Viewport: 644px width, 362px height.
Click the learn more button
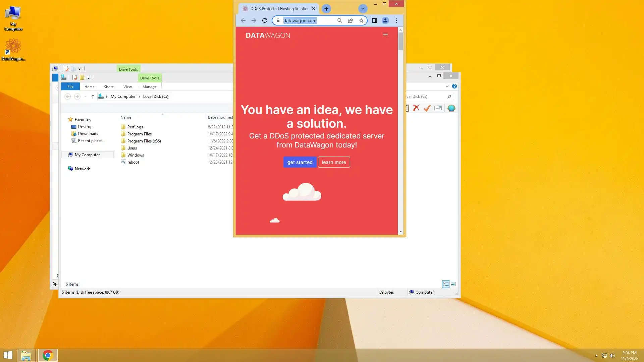tap(334, 162)
